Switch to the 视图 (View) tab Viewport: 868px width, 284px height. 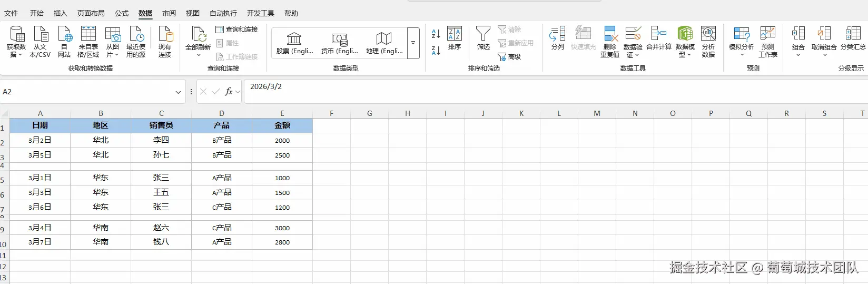click(193, 13)
